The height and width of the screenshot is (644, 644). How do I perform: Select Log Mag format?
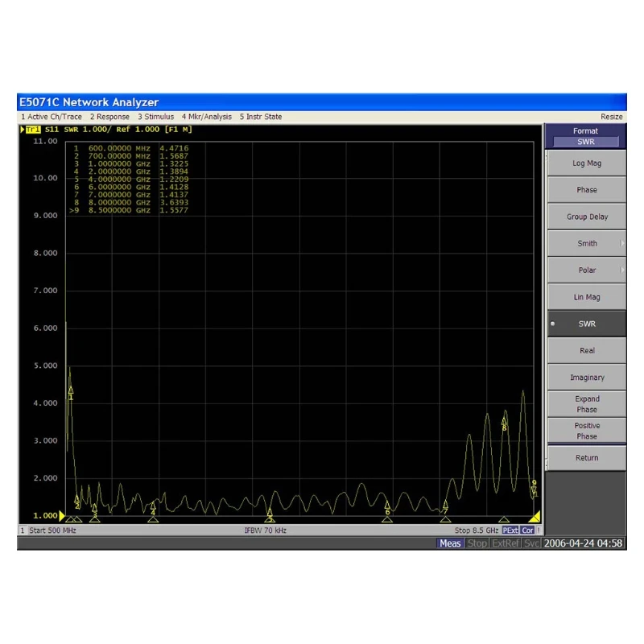587,163
